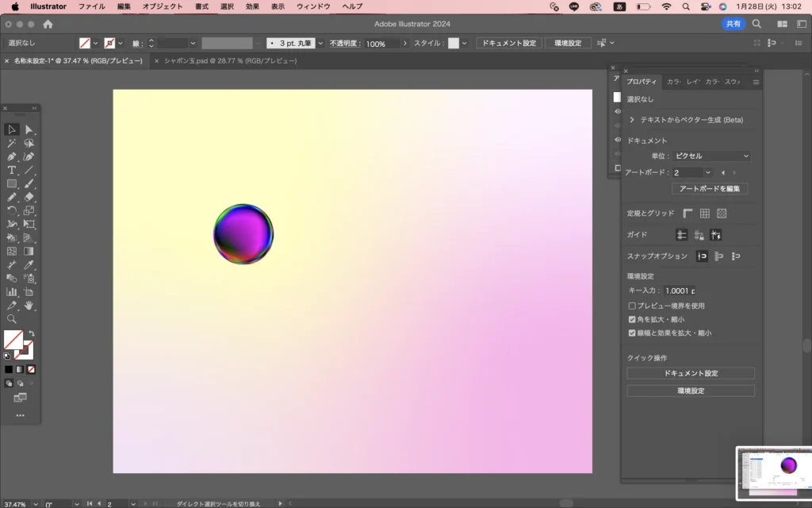Screen dimensions: 812x508
Task: Select the Rotate tool
Action: coord(12,210)
